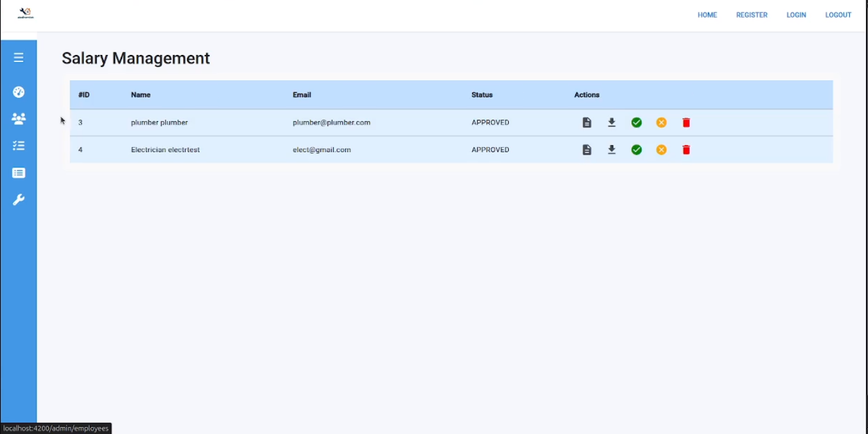Open the list card icon in sidebar

click(18, 172)
